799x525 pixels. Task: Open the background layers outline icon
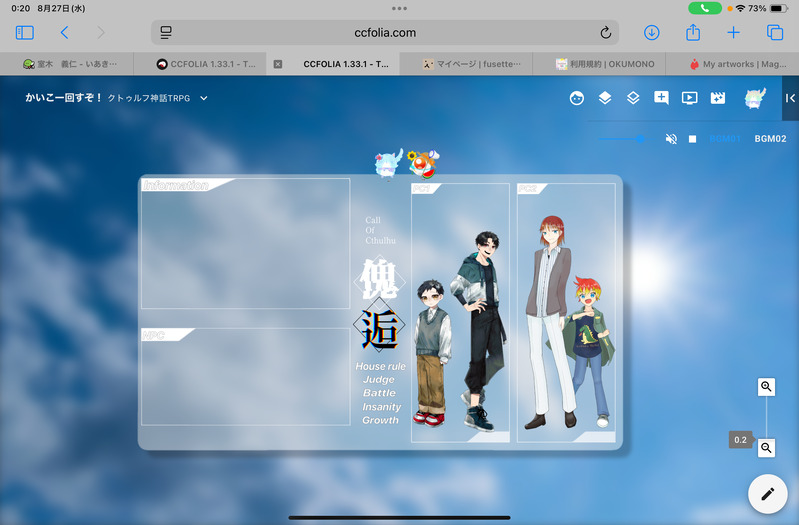633,98
